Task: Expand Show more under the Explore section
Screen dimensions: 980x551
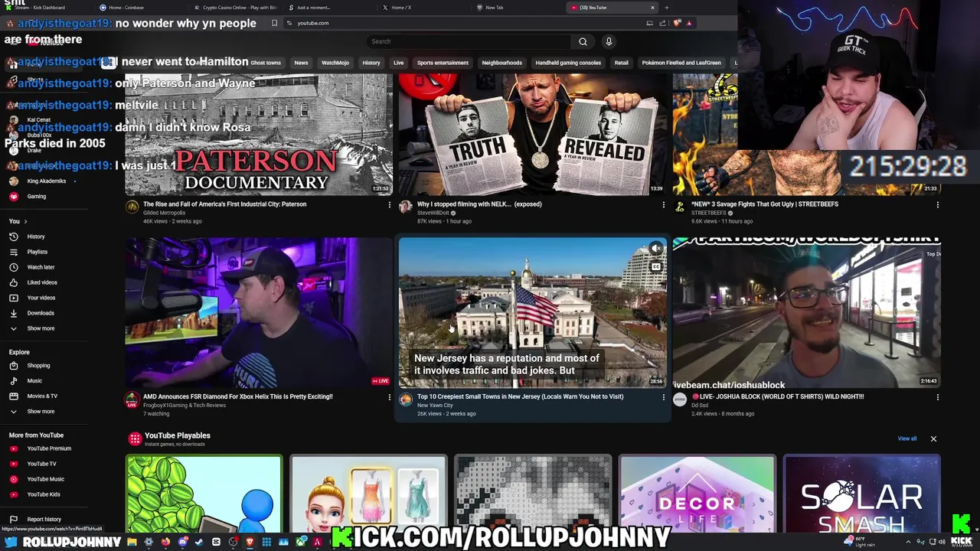Action: coord(41,411)
